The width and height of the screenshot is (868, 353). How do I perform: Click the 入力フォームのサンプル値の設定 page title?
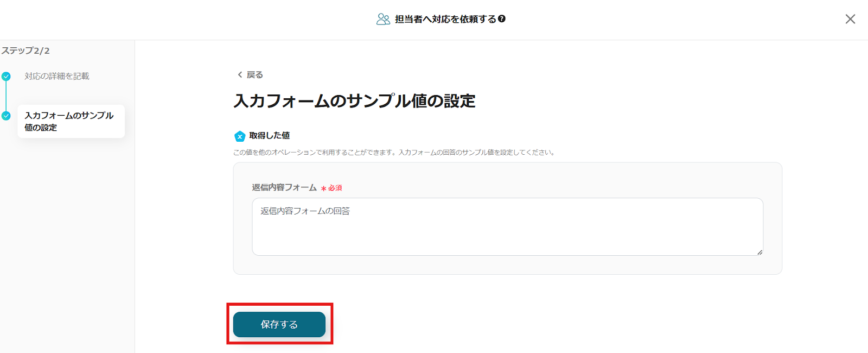pos(354,101)
